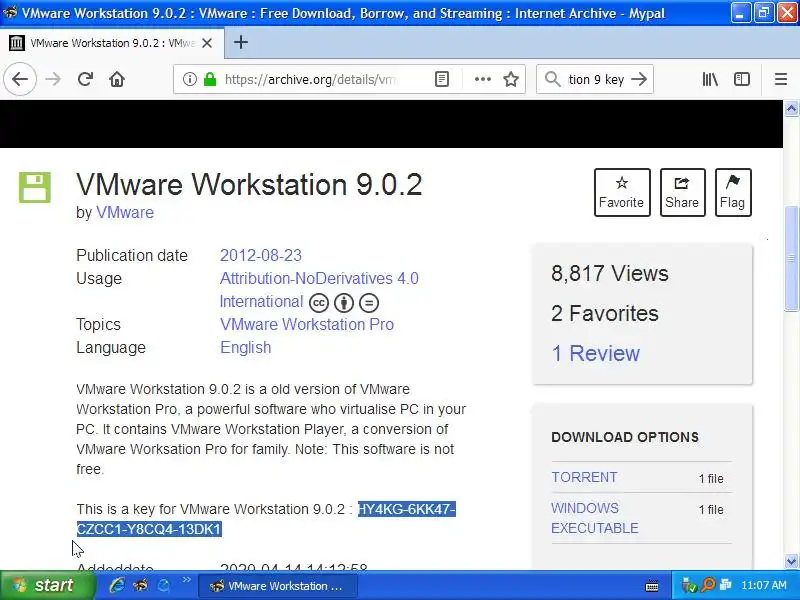Click the scrollbar down arrow

(791, 561)
